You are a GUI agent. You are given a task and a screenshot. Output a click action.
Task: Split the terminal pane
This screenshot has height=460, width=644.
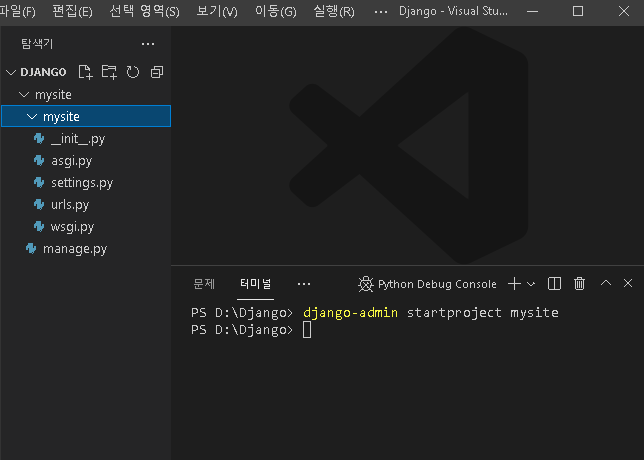click(x=554, y=283)
